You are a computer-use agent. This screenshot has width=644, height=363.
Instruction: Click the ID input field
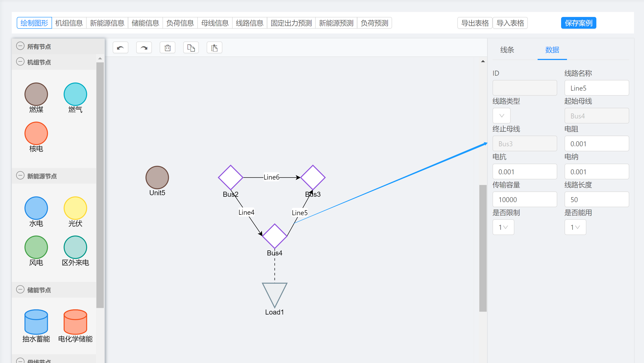point(525,88)
